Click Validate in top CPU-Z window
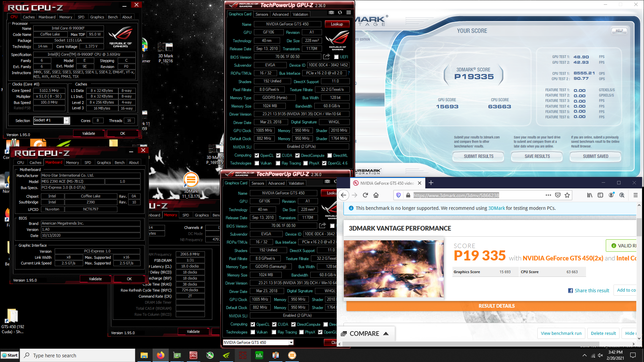 (x=89, y=133)
